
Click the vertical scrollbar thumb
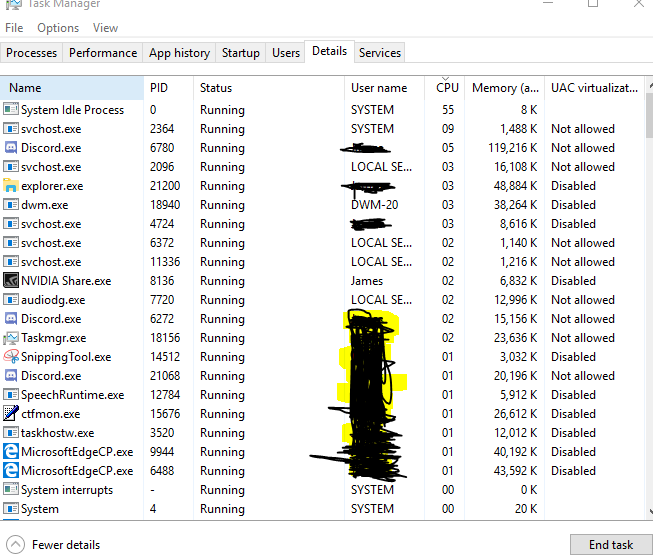tap(649, 115)
